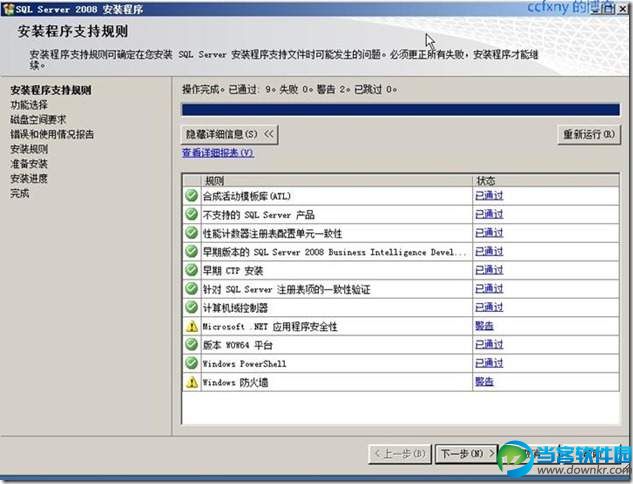
Task: Open 警告 status link for Windows 防火墙
Action: tap(484, 382)
